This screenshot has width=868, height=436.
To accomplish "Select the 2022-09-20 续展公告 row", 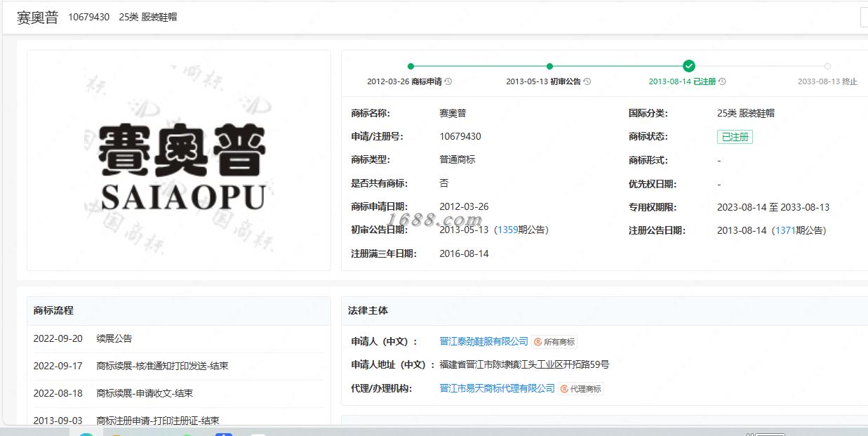I will point(179,338).
